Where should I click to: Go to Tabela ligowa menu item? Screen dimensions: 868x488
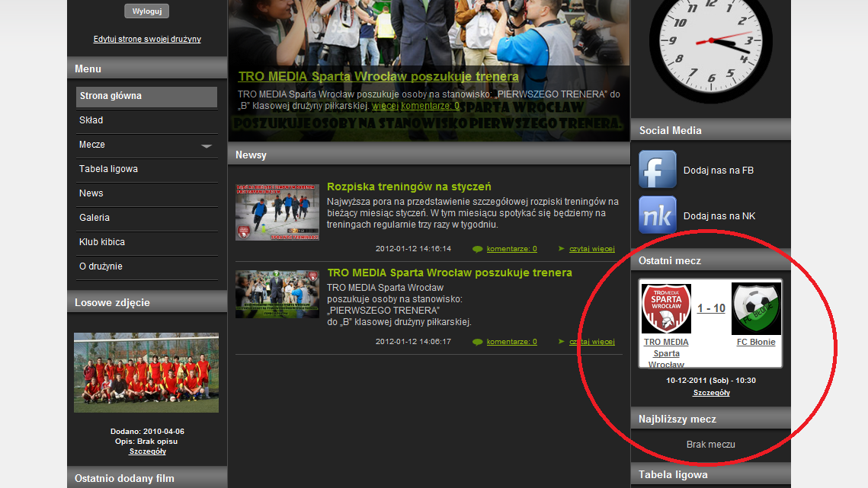tap(146, 169)
